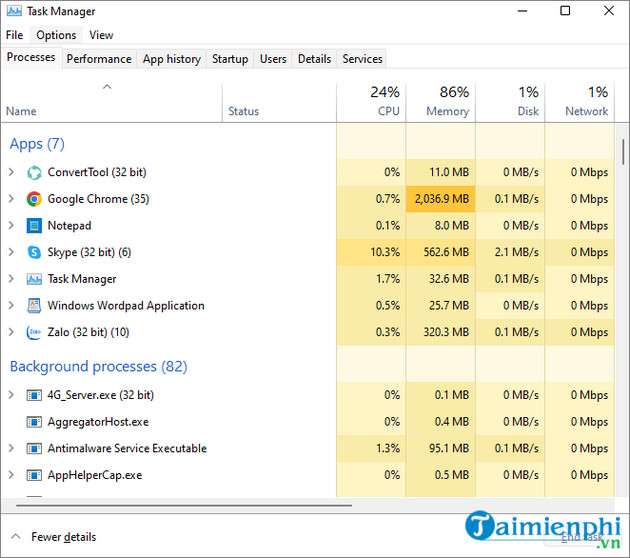The image size is (630, 558).
Task: Click the vertical scrollbar thumb
Action: point(623,152)
